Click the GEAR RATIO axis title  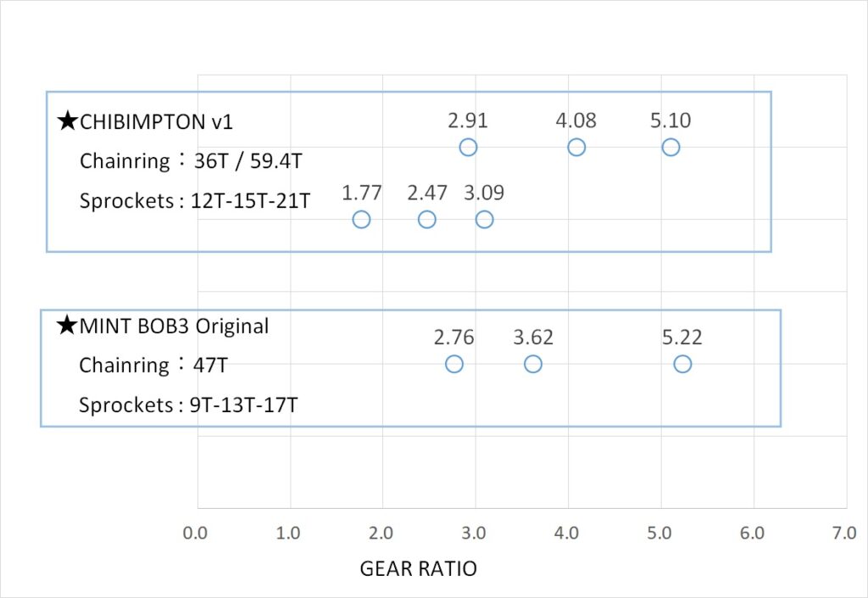(x=419, y=568)
